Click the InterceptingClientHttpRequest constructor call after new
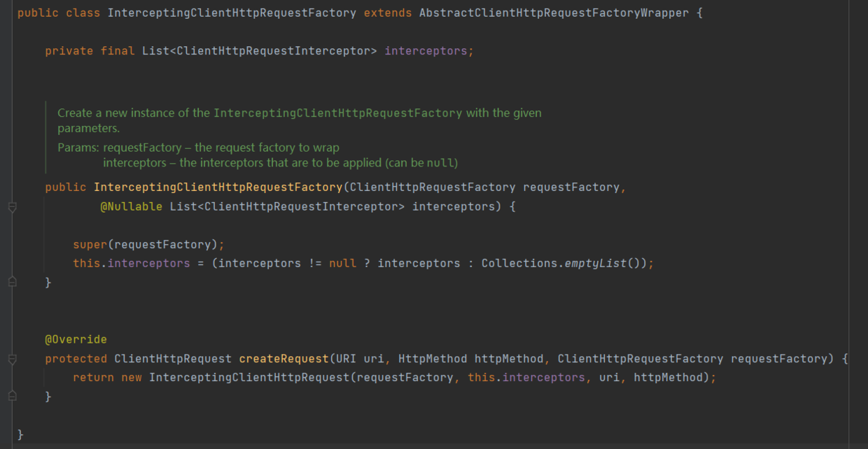The width and height of the screenshot is (868, 449). pyautogui.click(x=248, y=378)
